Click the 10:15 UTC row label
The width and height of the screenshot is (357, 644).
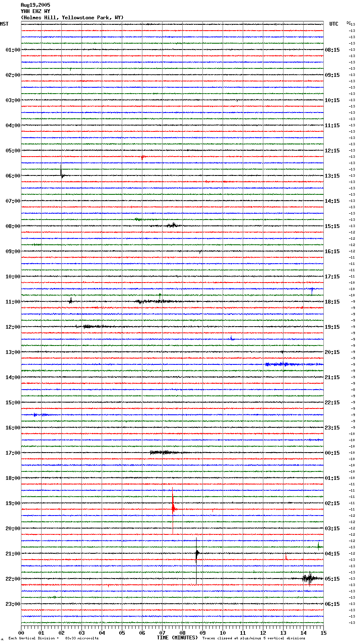tap(332, 100)
